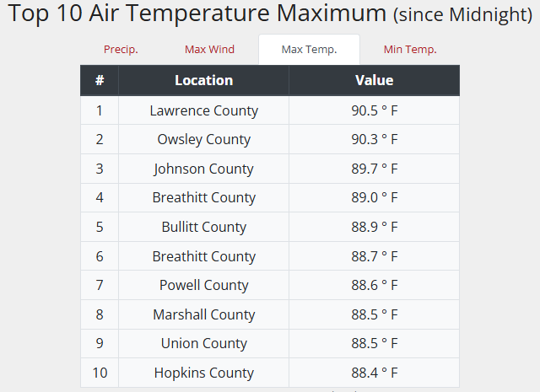Select Breathitt County in row 6
The width and height of the screenshot is (540, 392).
203,256
